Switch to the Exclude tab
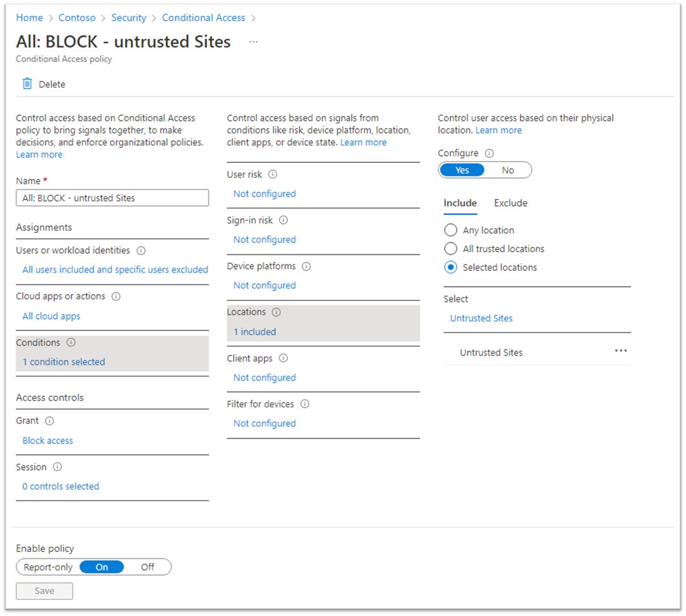Screen dimensions: 686x616 click(510, 203)
